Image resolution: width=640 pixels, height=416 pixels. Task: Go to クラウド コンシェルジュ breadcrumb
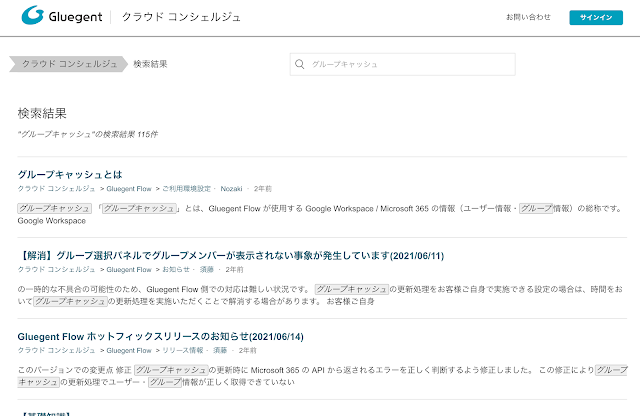69,64
